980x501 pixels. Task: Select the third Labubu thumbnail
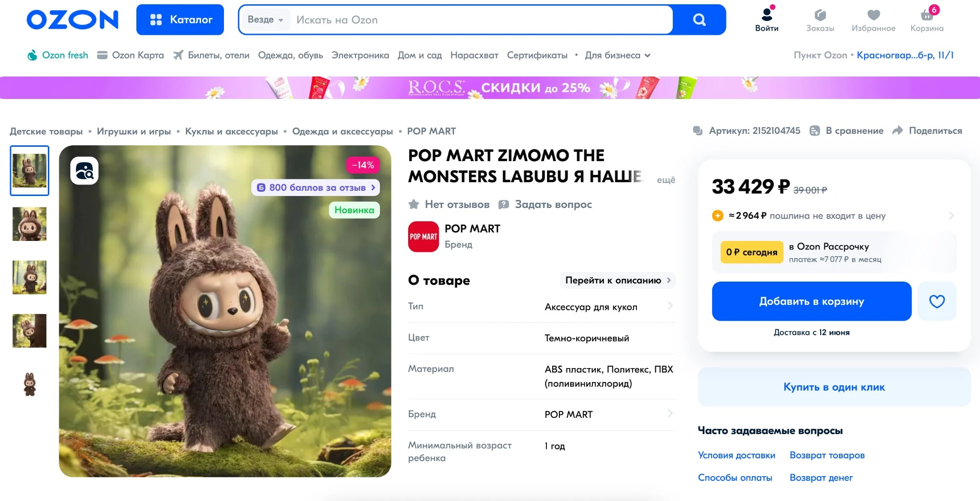pyautogui.click(x=30, y=277)
